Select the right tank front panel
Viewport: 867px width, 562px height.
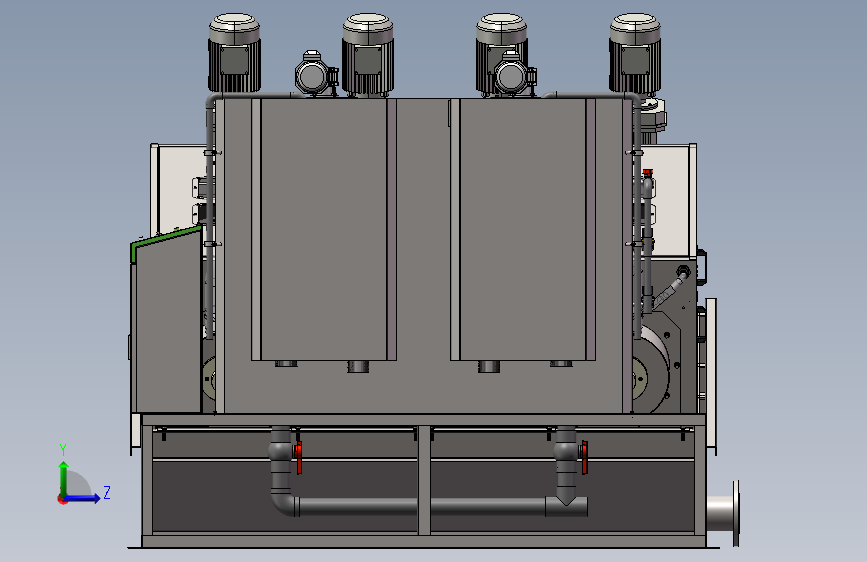click(523, 229)
